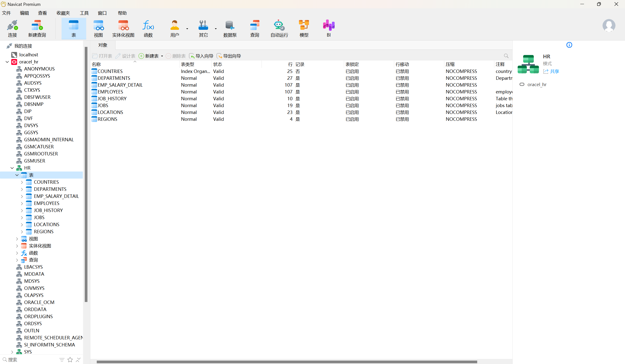Screen dimensions: 625x364
Task: Click the info icon in right panel
Action: tap(569, 45)
